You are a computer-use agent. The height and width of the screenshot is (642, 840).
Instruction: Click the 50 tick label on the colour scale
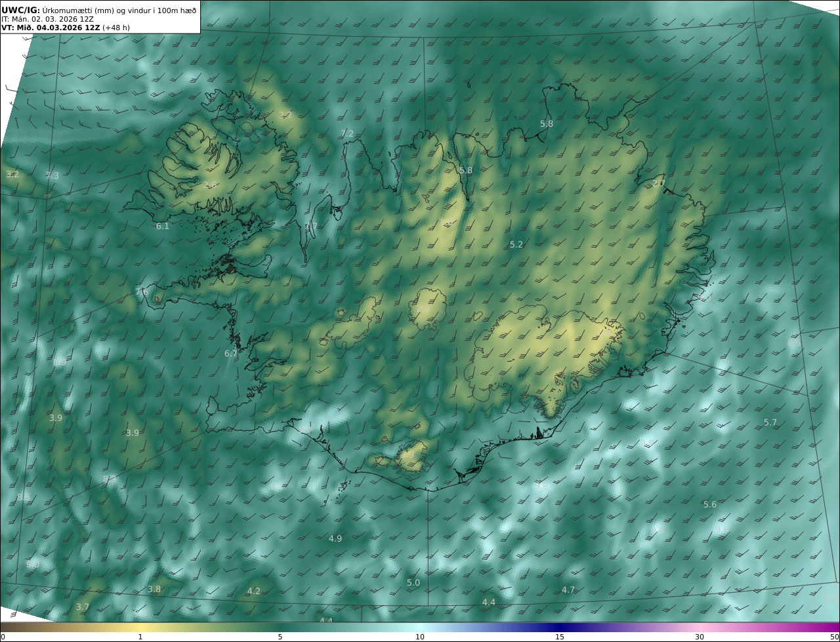tap(835, 637)
